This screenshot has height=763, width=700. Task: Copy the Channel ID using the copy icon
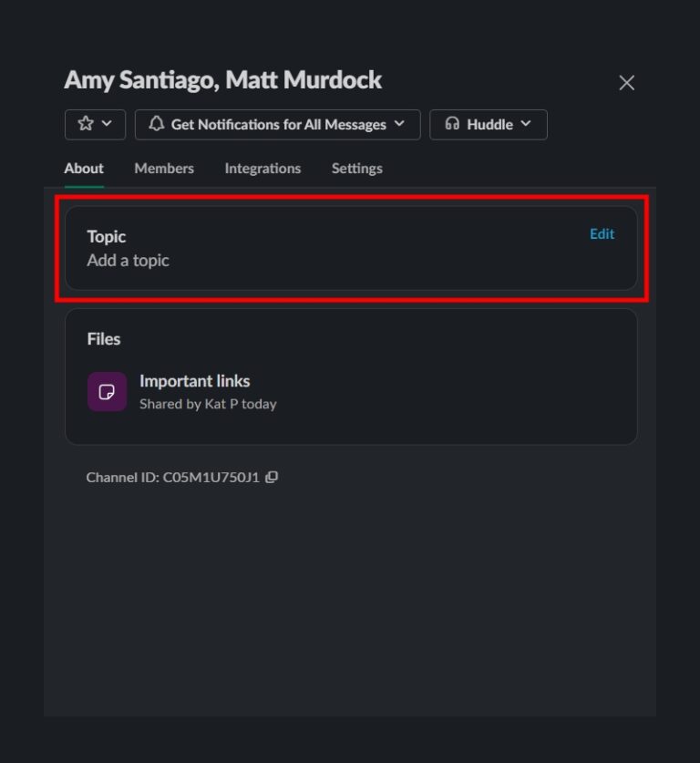[x=273, y=477]
